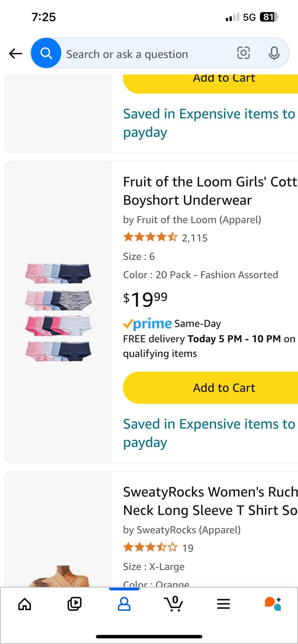View the 2,115 ratings for underwear
Screen dimensions: 298x644
(195, 238)
